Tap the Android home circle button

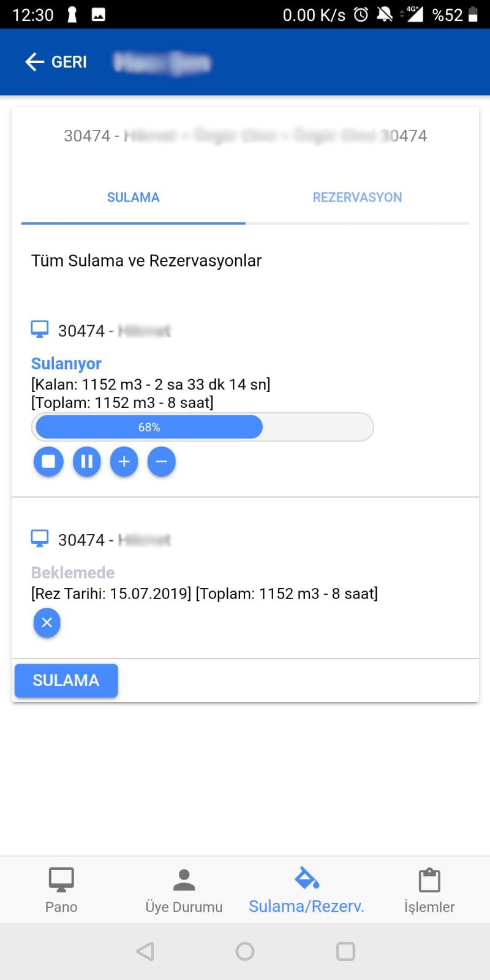(245, 951)
